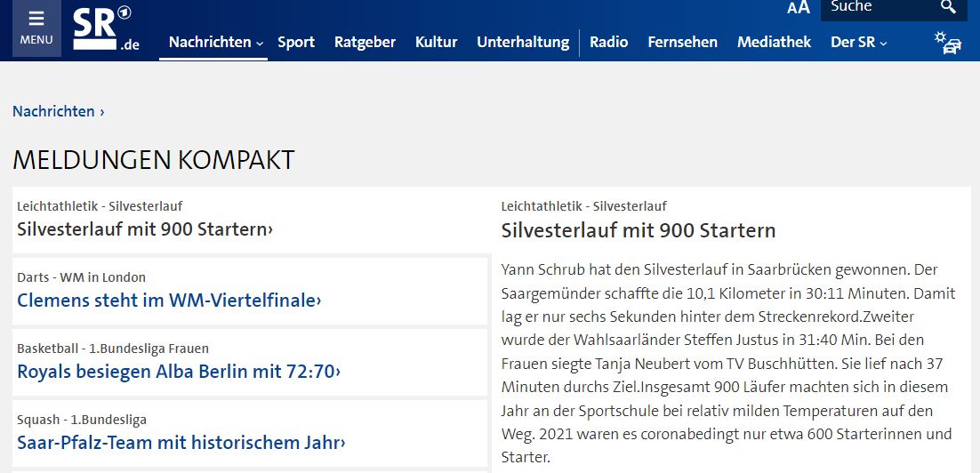Expand the Der SR dropdown

tap(859, 43)
